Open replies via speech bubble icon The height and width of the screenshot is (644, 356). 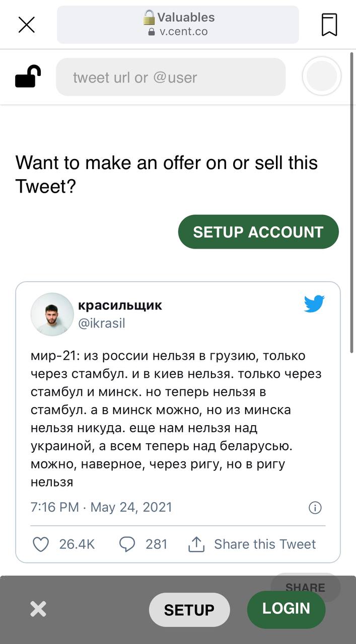127,544
